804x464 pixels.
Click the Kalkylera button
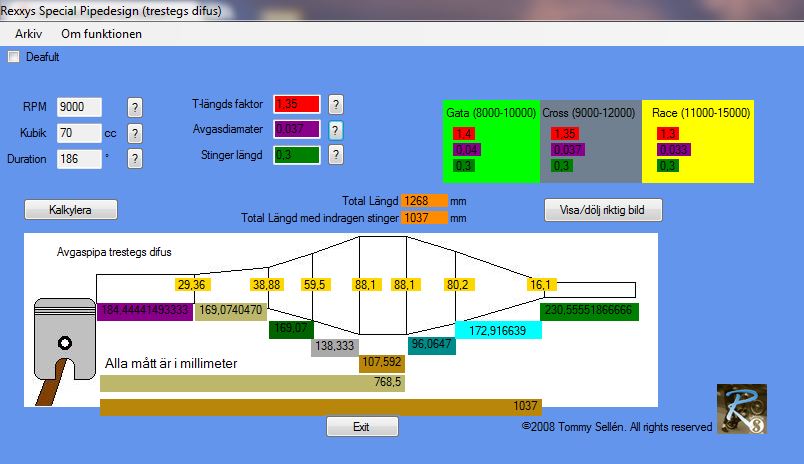(71, 210)
